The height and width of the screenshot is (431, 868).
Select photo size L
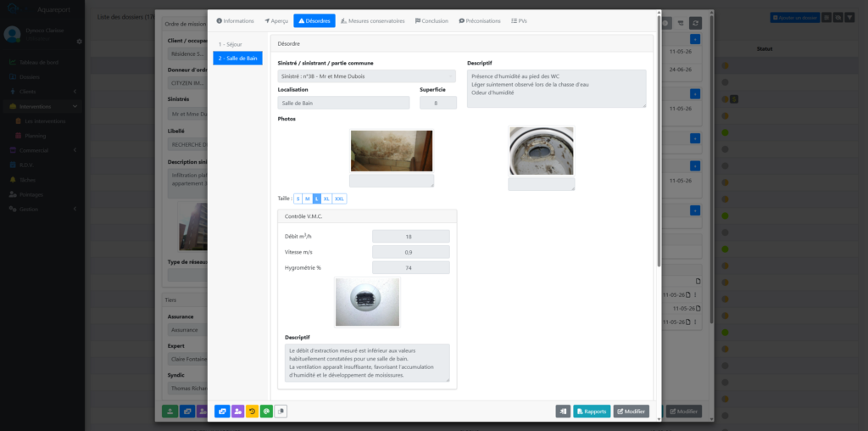click(x=317, y=199)
